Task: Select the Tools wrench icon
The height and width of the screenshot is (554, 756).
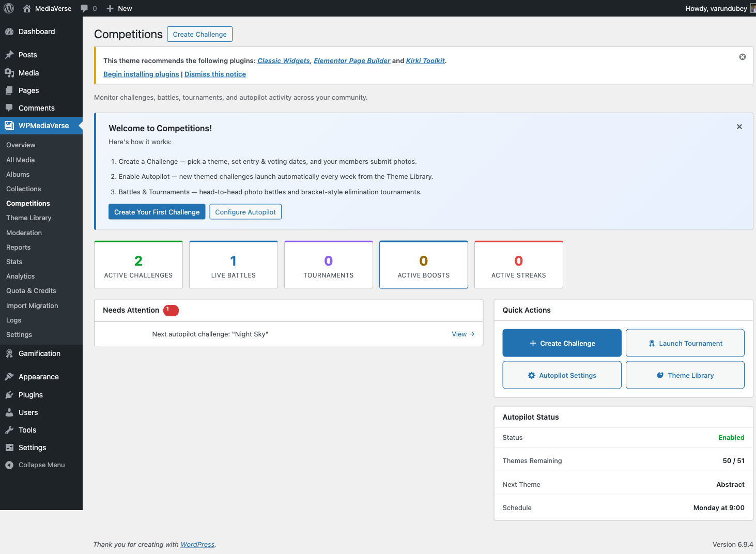Action: point(9,429)
